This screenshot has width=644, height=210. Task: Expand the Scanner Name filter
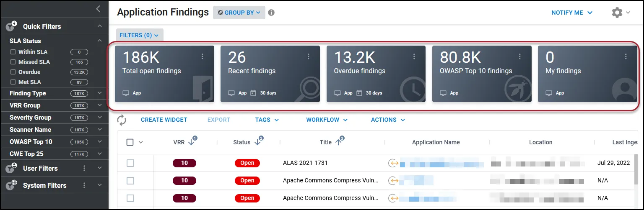100,129
